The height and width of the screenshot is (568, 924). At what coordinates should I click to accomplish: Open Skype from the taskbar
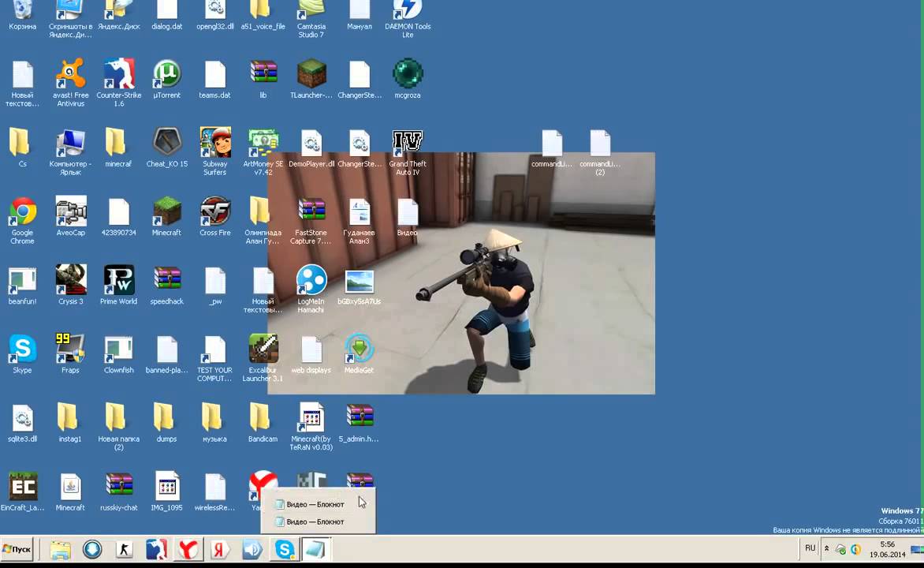pos(284,550)
